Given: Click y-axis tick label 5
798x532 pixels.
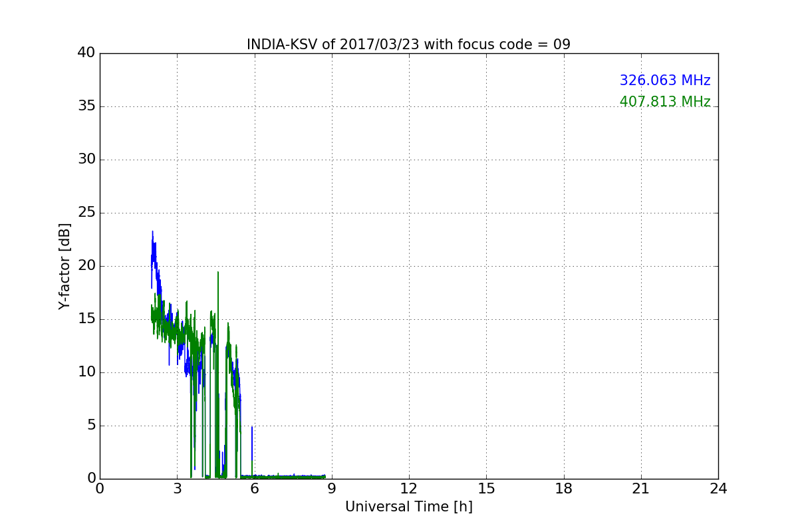Looking at the screenshot, I should click(x=91, y=426).
